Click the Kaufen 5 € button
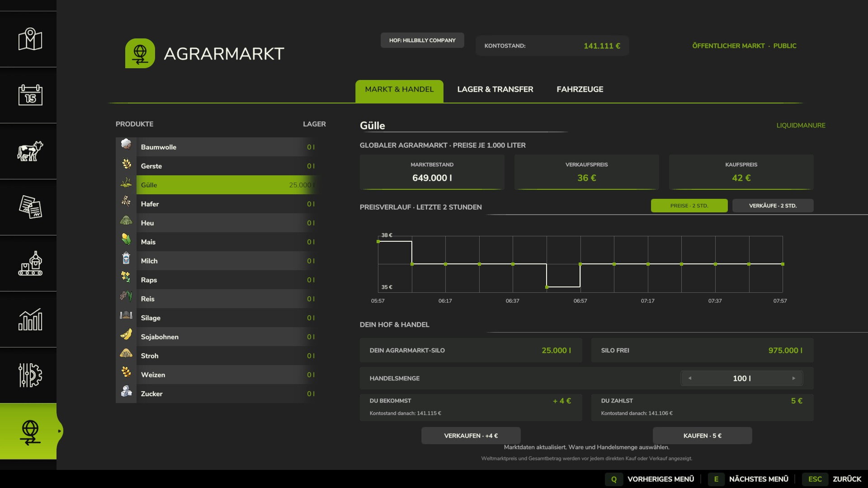The width and height of the screenshot is (868, 488). (702, 436)
